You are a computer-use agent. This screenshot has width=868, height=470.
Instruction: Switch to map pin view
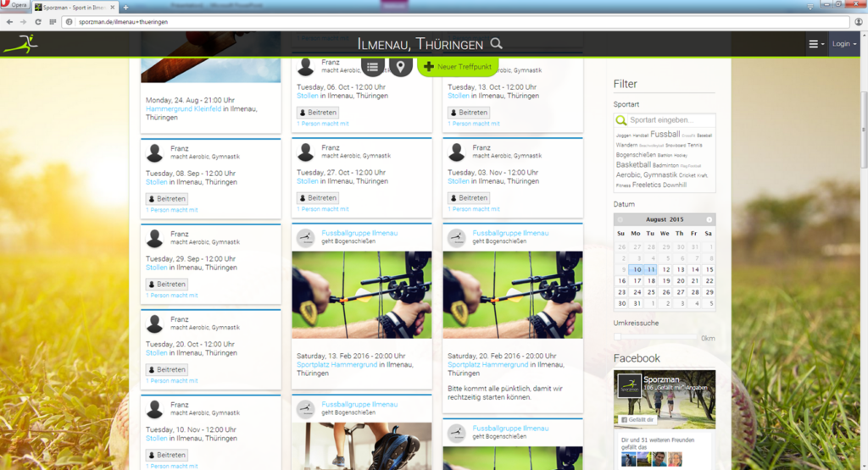(400, 67)
